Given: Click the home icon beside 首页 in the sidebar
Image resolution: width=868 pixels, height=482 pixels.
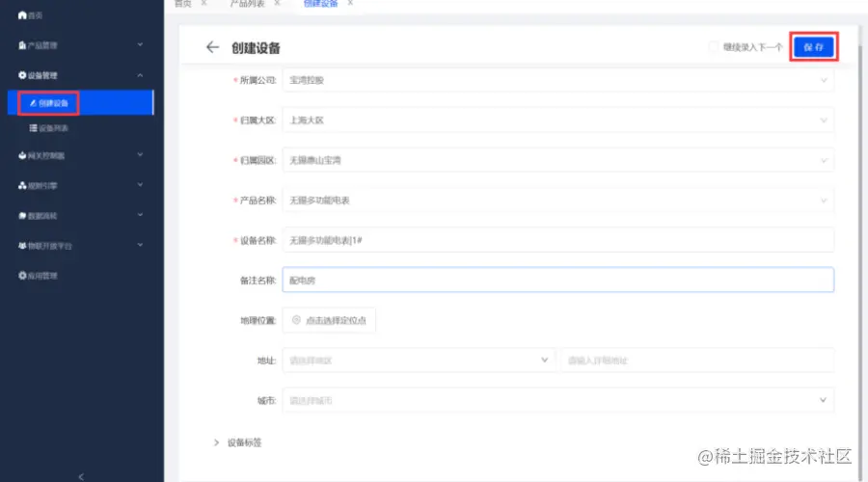Looking at the screenshot, I should pos(22,14).
